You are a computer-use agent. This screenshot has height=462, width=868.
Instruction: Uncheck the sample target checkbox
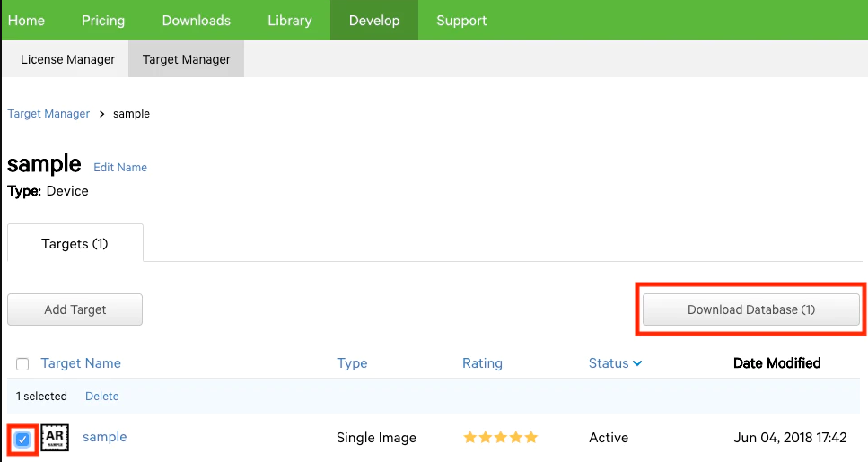coord(22,440)
